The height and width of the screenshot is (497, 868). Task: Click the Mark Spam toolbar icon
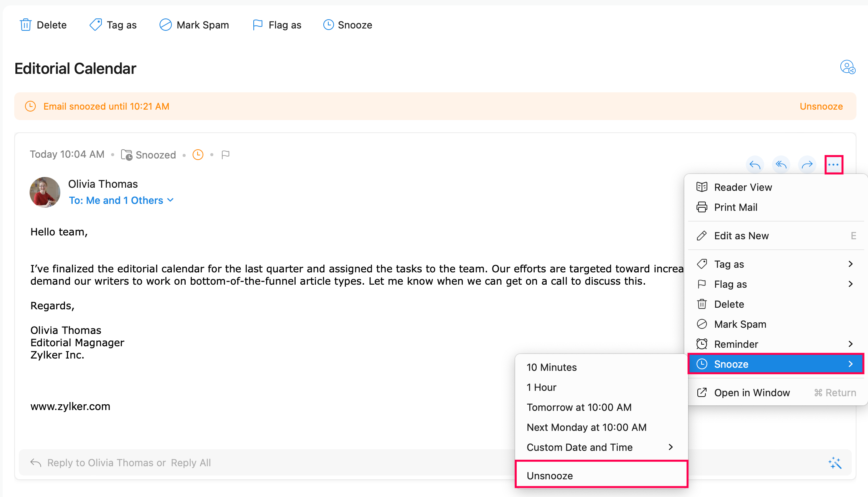pyautogui.click(x=165, y=25)
